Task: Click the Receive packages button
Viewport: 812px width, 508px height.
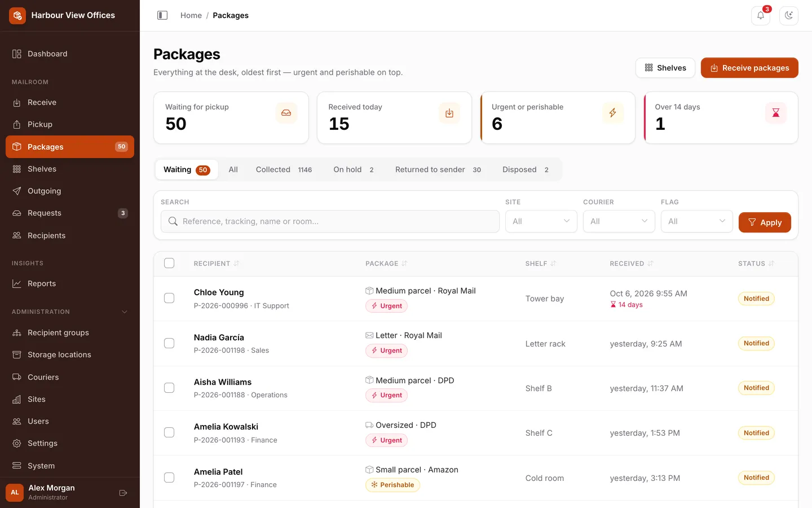Action: click(x=749, y=68)
